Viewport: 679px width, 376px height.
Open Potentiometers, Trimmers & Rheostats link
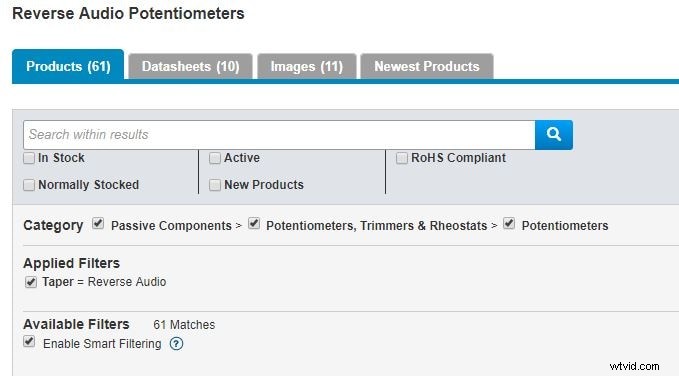[x=377, y=226]
